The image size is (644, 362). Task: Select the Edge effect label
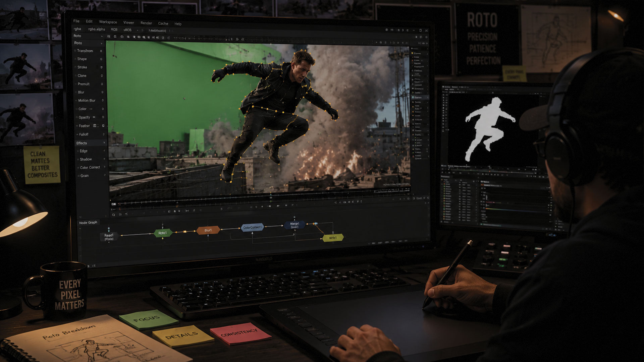(x=84, y=151)
